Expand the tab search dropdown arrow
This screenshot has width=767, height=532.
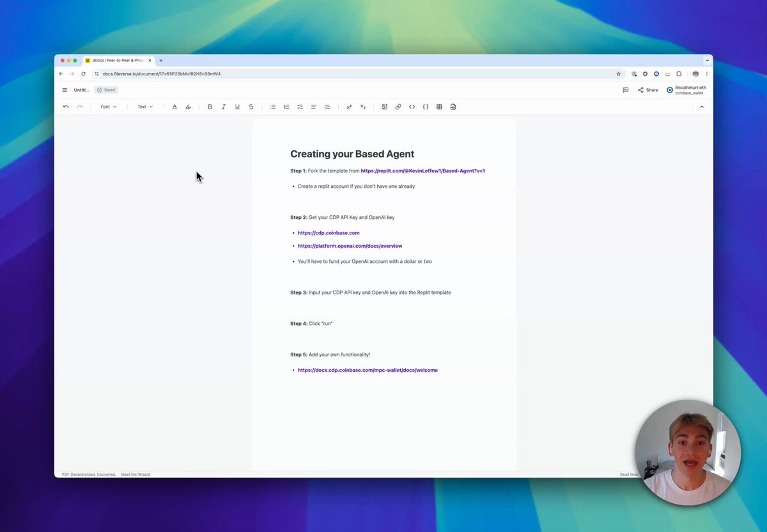coord(707,61)
